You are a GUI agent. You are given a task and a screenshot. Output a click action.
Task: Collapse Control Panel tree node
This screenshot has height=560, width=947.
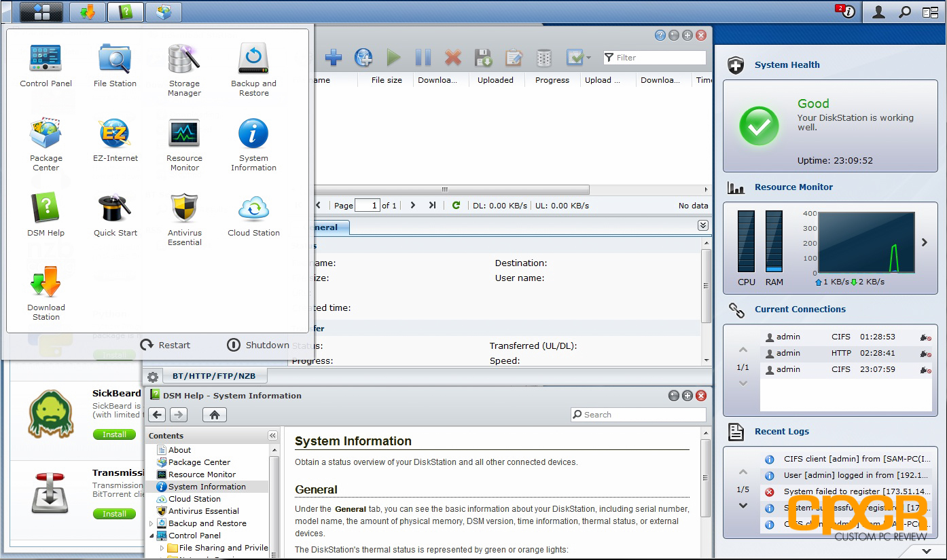tap(151, 536)
